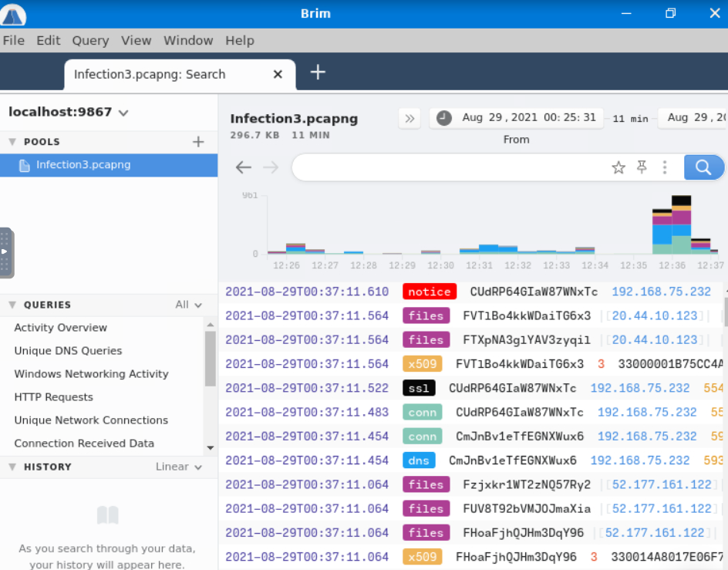Screen dimensions: 728x570
Task: Click the results table vertical scrollbar
Action: click(725, 312)
